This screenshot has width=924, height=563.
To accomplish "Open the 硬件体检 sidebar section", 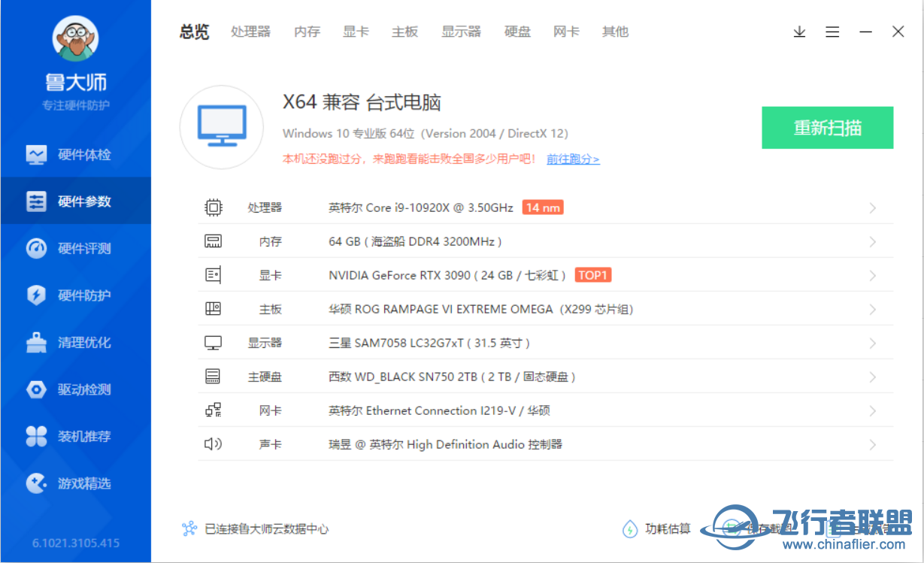I will (75, 154).
